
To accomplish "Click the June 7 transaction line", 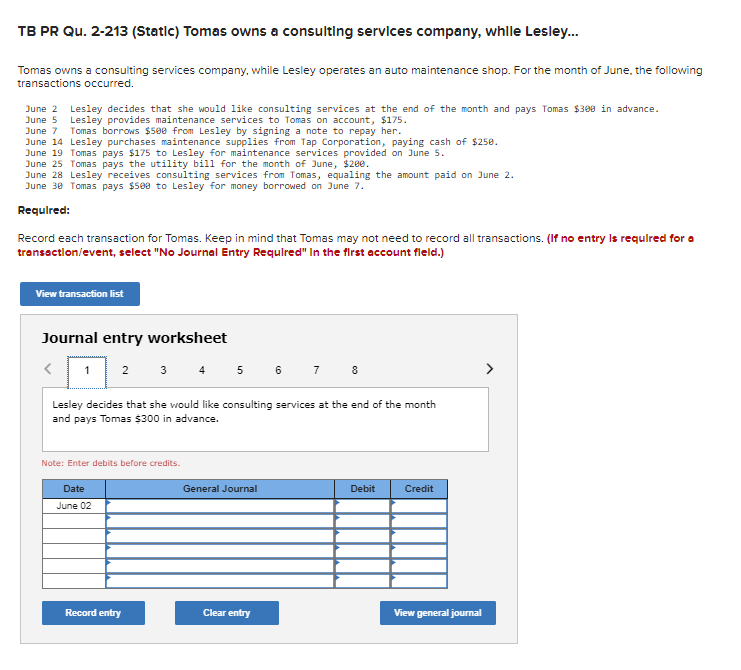I will click(x=213, y=131).
